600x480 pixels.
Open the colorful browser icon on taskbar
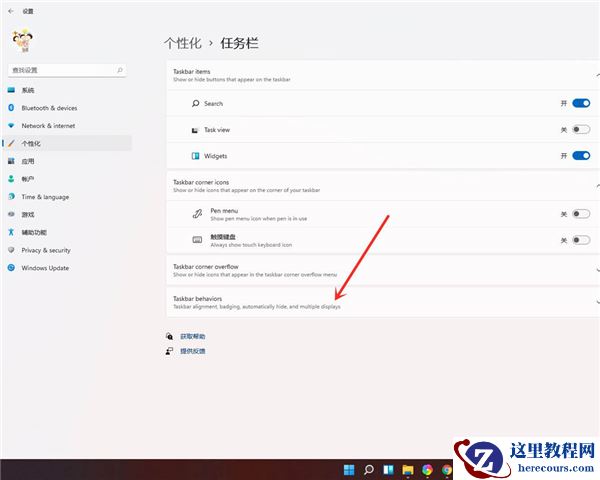427,470
